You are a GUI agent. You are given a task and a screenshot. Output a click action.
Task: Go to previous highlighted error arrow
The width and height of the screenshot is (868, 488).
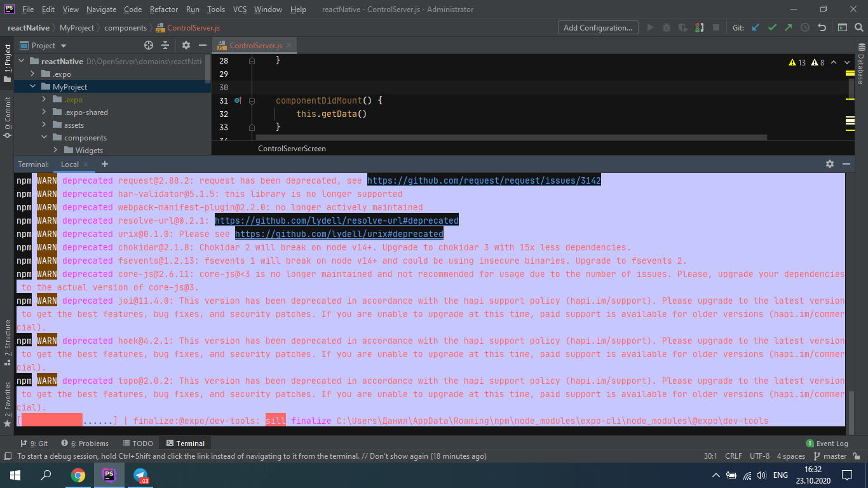pos(834,62)
